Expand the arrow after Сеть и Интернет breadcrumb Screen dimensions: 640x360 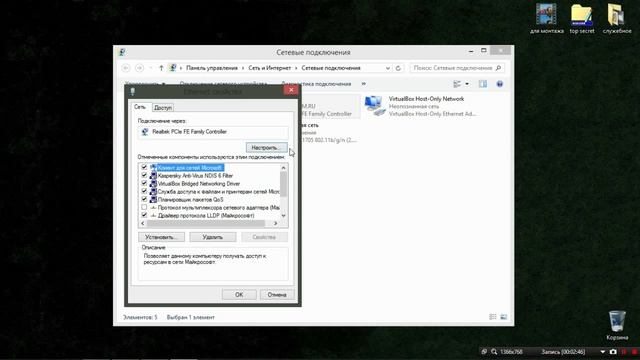[x=296, y=68]
